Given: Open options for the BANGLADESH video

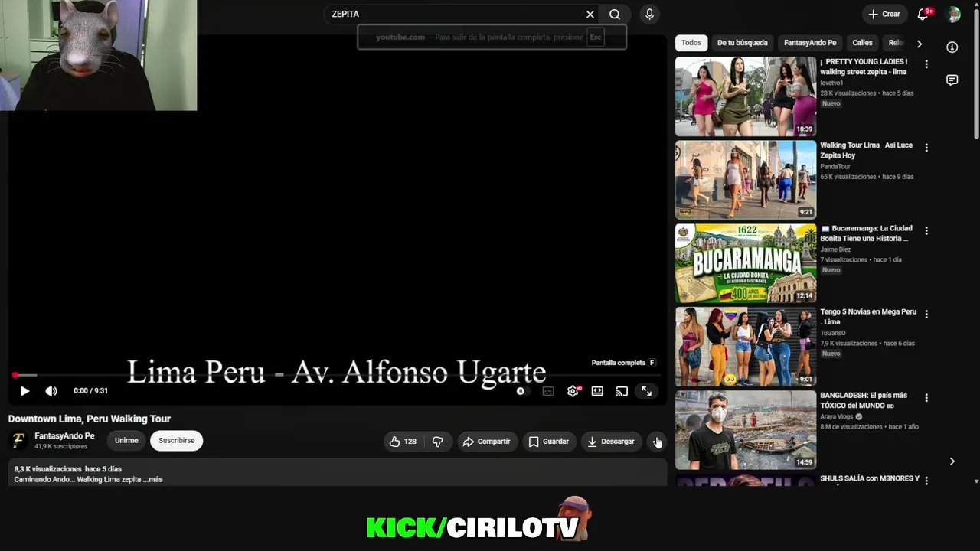Looking at the screenshot, I should 926,398.
